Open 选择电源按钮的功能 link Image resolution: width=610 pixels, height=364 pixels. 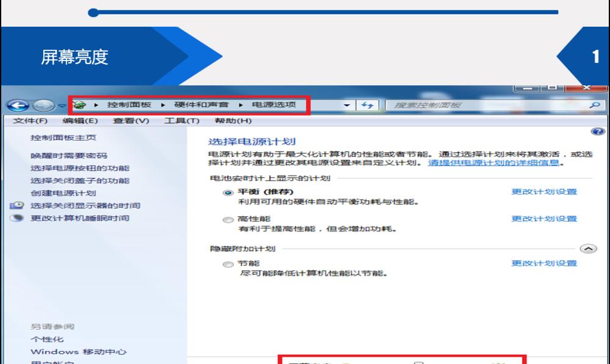point(80,168)
